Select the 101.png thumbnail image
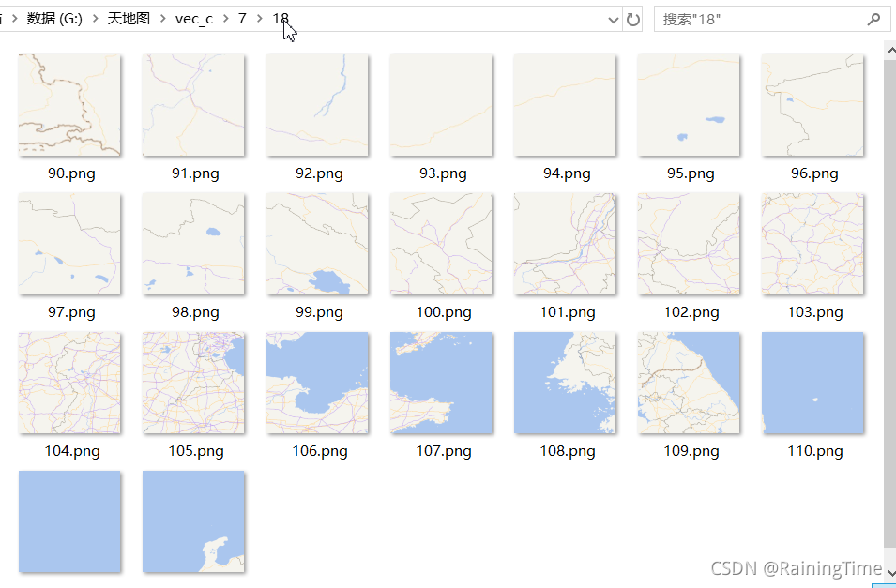 click(565, 244)
